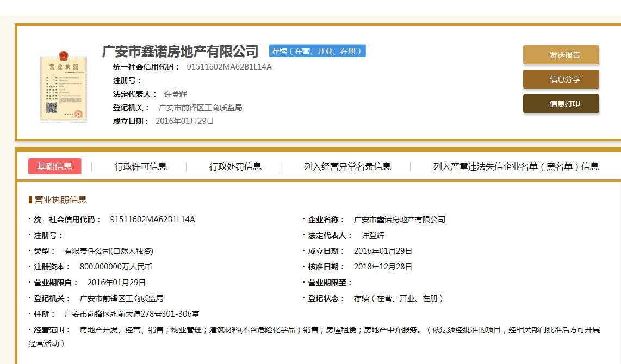Image resolution: width=621 pixels, height=364 pixels.
Task: Click the company type 有限责任公司(自然人独资)
Action: click(x=109, y=251)
